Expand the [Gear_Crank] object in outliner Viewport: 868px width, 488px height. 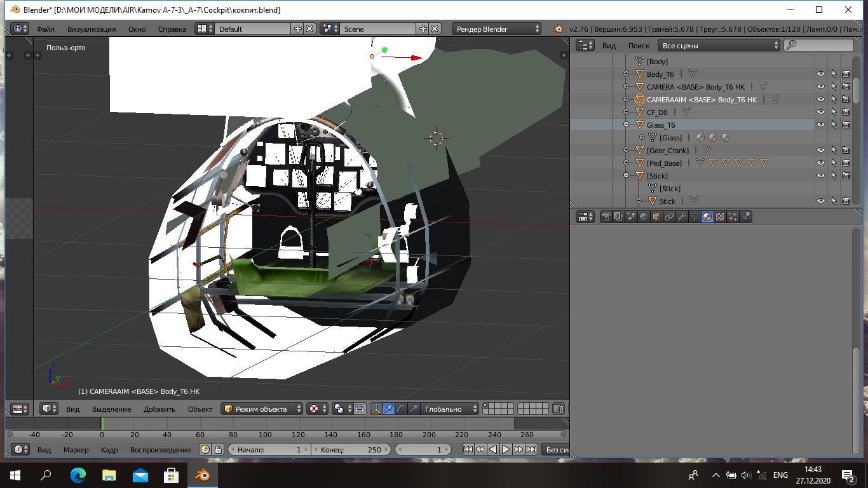(x=626, y=151)
